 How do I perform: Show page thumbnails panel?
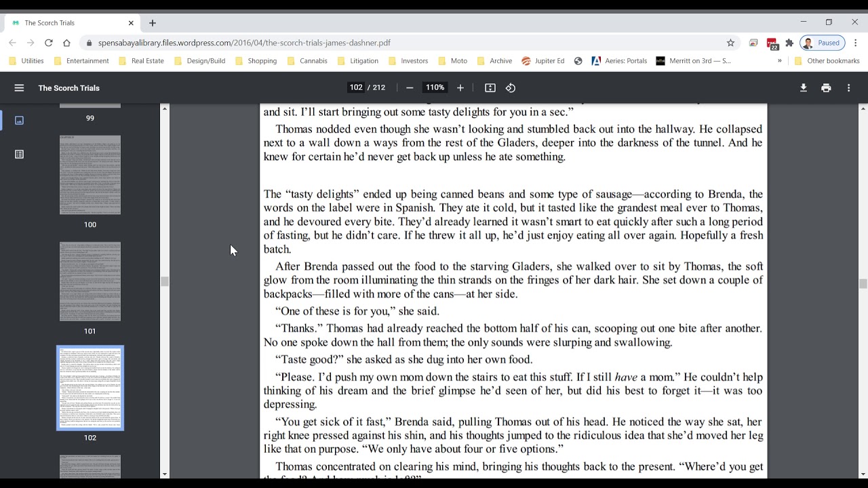point(19,120)
